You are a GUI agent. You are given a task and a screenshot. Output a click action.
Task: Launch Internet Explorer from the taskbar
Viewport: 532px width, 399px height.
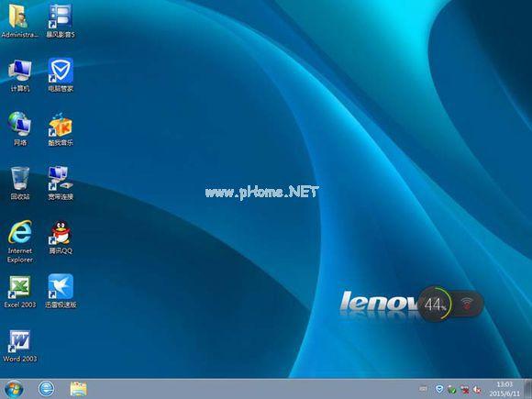tap(46, 389)
